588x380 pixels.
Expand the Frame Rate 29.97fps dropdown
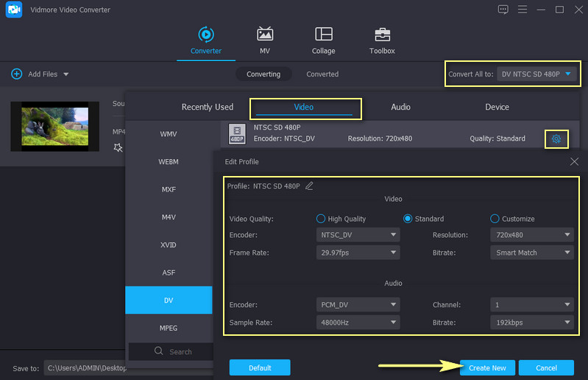359,253
